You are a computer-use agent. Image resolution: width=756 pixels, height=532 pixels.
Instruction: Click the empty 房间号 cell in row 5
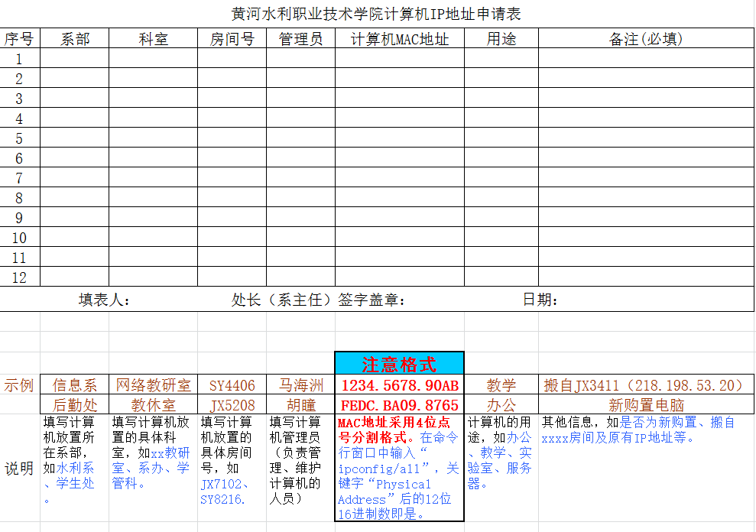[232, 138]
